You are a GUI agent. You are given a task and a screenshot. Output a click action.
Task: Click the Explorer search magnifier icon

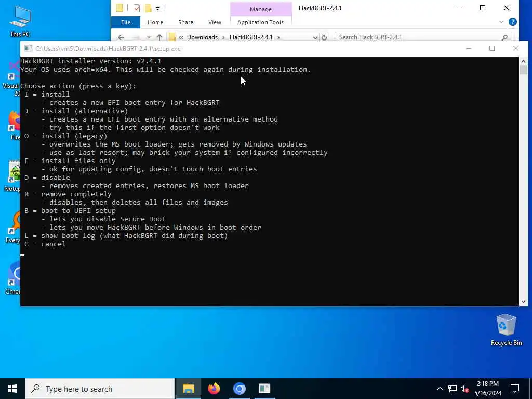[504, 37]
